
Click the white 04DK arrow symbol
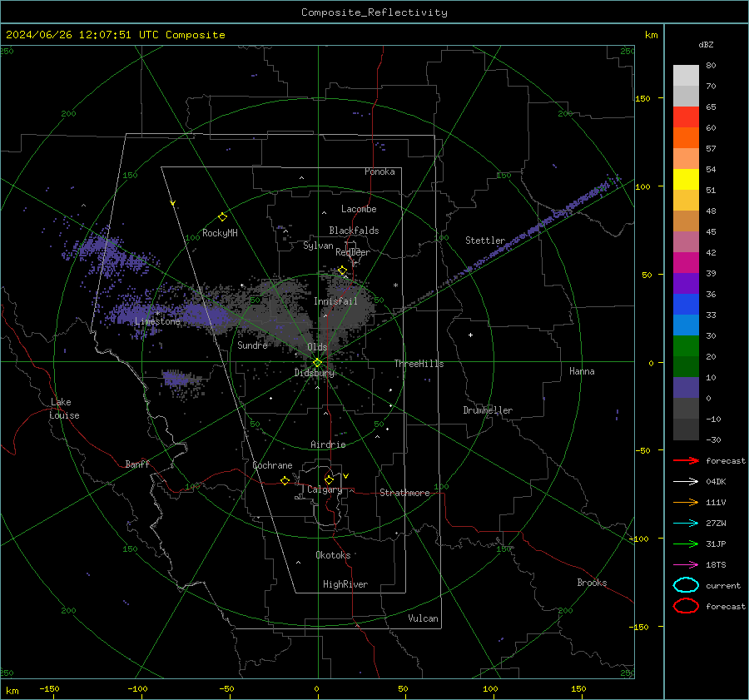coord(686,481)
